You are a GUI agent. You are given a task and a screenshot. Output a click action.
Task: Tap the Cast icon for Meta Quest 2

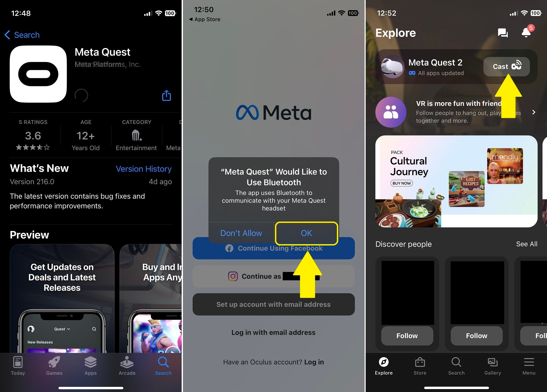click(506, 66)
